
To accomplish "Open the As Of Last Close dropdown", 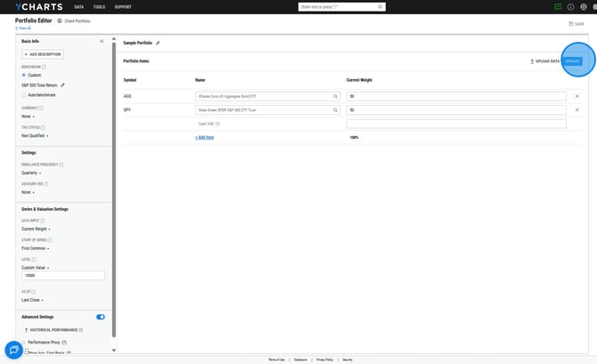I will (x=32, y=300).
